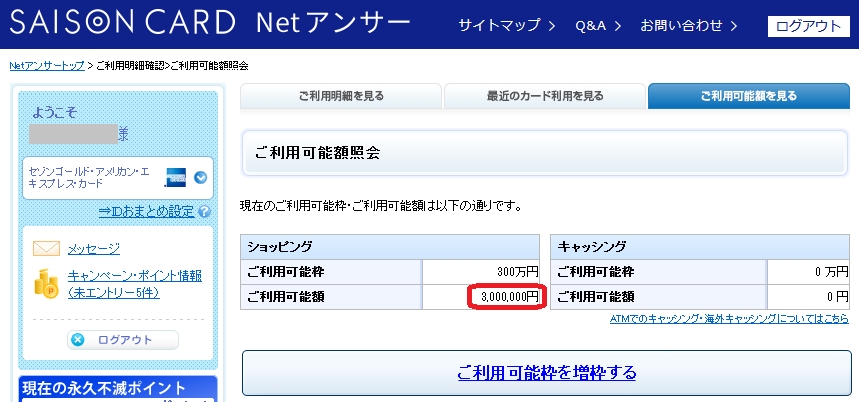This screenshot has width=859, height=402.
Task: Click the sidebar ログアウト button
Action: (123, 340)
